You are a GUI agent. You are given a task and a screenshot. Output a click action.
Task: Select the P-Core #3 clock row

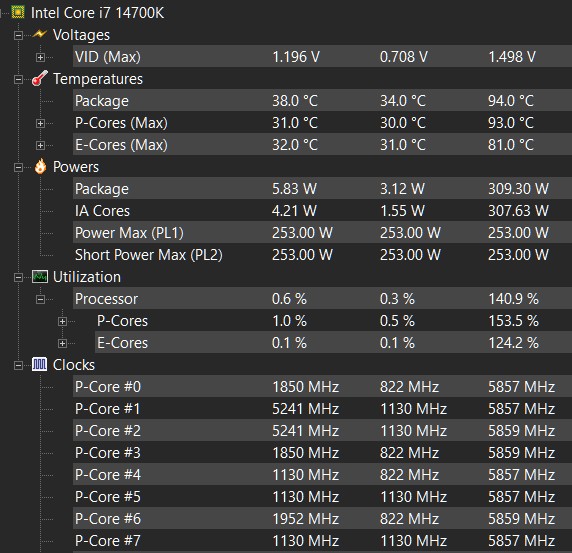[x=322, y=452]
